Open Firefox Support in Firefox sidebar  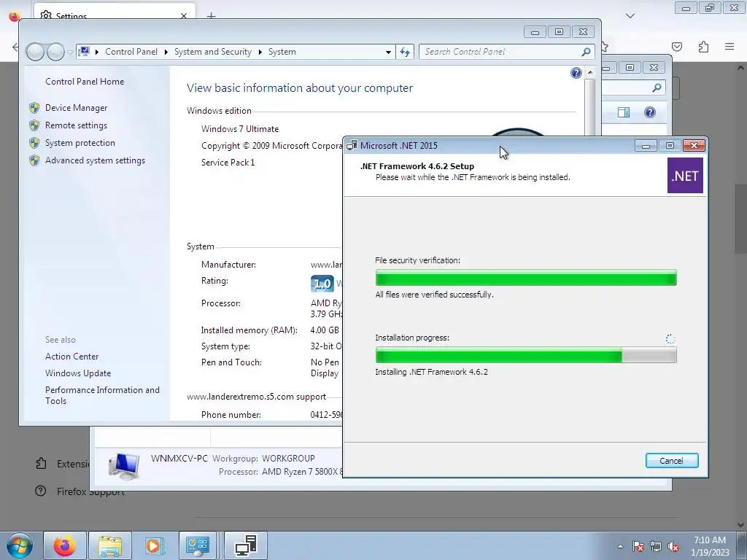point(90,491)
